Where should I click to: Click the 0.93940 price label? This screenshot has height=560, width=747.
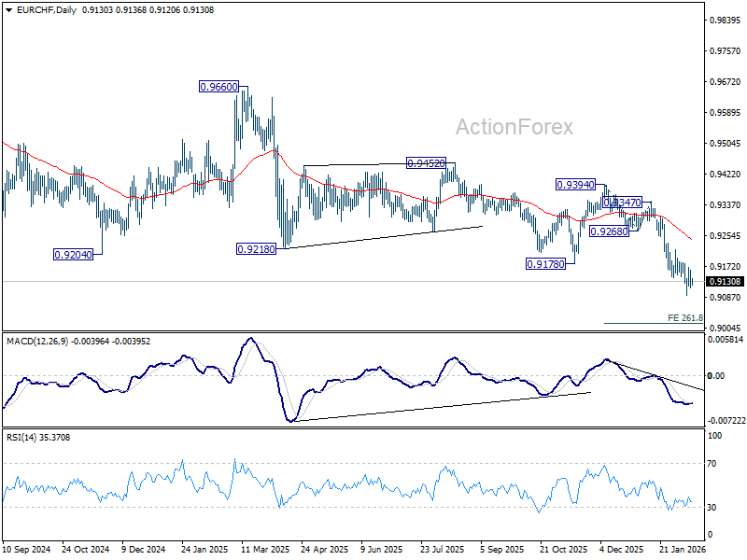pos(575,185)
